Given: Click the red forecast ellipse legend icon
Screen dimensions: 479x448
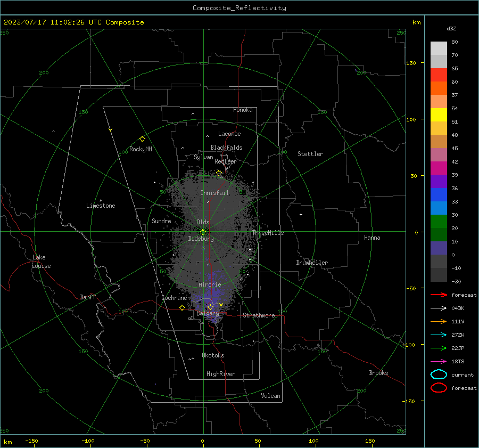Looking at the screenshot, I should click(439, 388).
